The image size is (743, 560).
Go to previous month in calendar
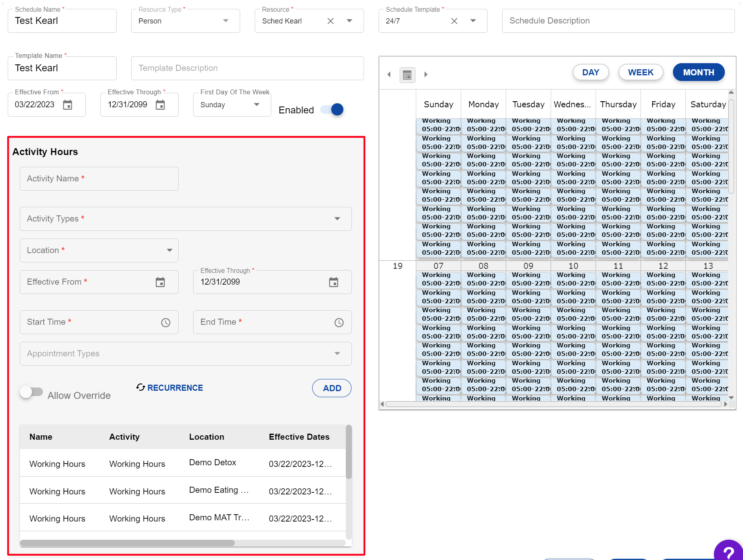389,75
